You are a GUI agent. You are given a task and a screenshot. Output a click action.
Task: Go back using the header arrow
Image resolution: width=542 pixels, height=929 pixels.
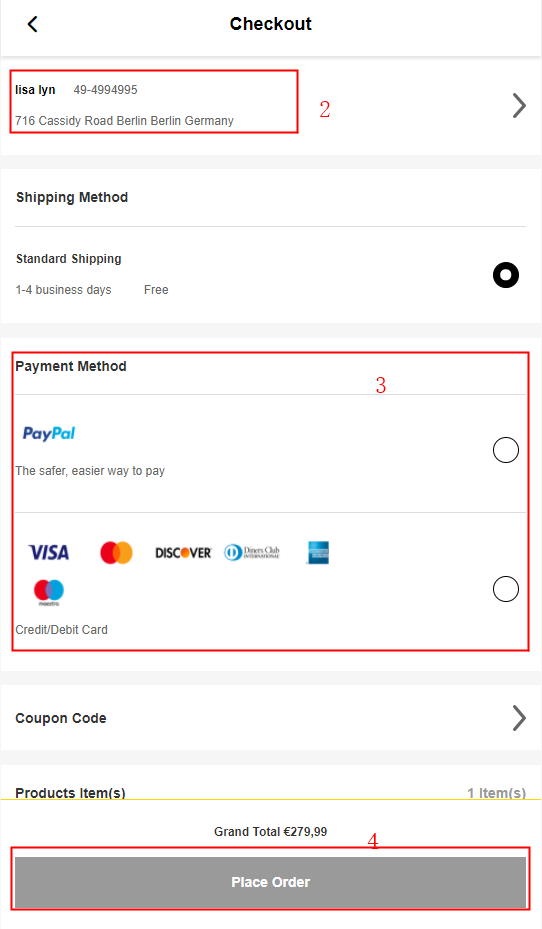tap(33, 24)
